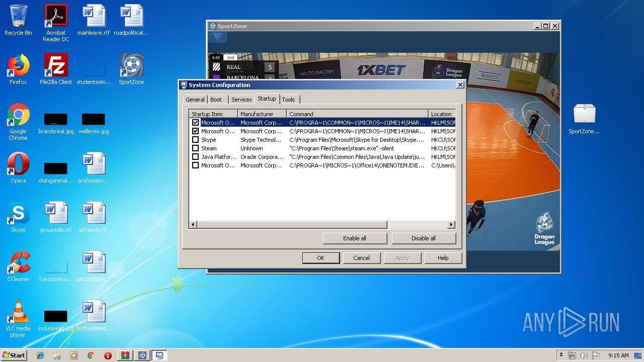
Task: Switch to SportZone taskbar button
Action: point(142,355)
